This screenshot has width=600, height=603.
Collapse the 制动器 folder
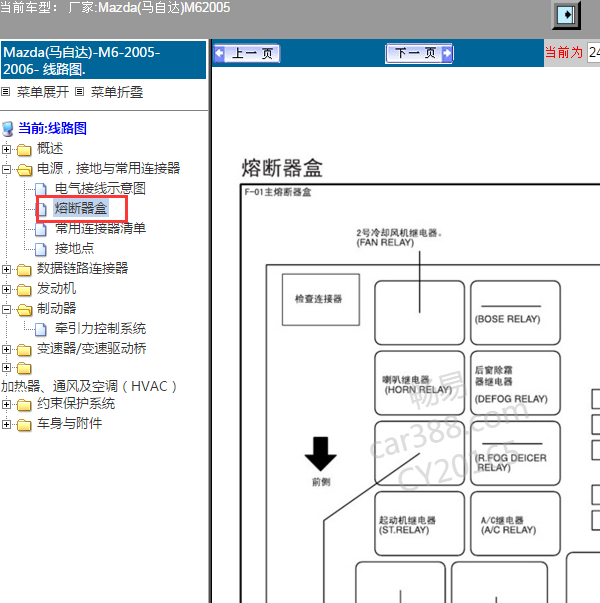pos(6,309)
